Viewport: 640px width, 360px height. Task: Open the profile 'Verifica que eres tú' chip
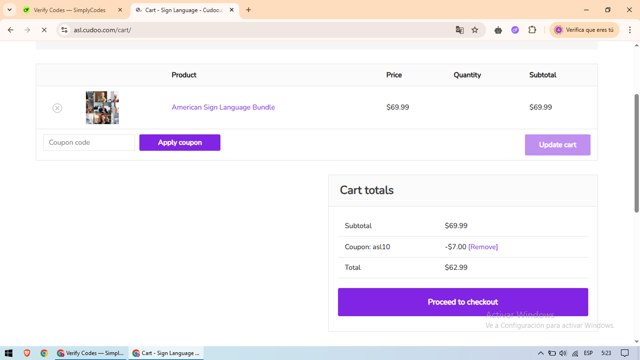(584, 30)
